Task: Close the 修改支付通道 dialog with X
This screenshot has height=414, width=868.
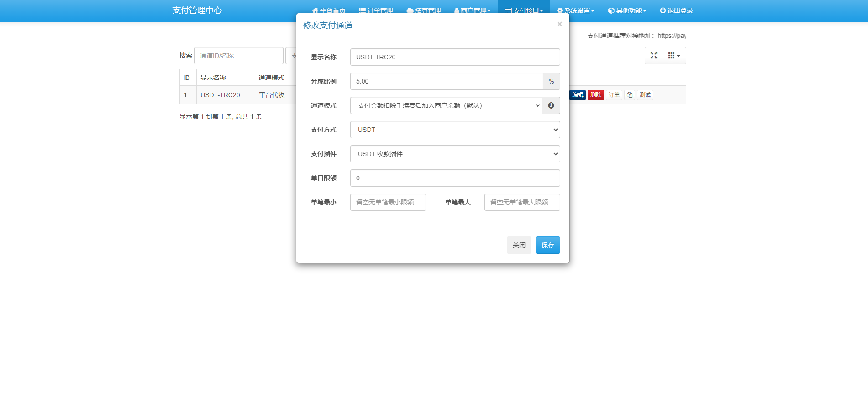Action: (x=559, y=24)
